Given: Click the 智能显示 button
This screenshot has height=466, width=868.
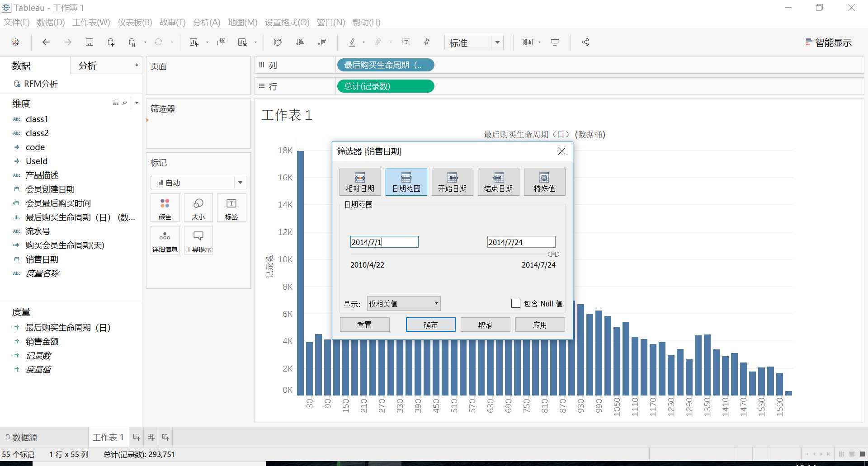Looking at the screenshot, I should tap(829, 42).
